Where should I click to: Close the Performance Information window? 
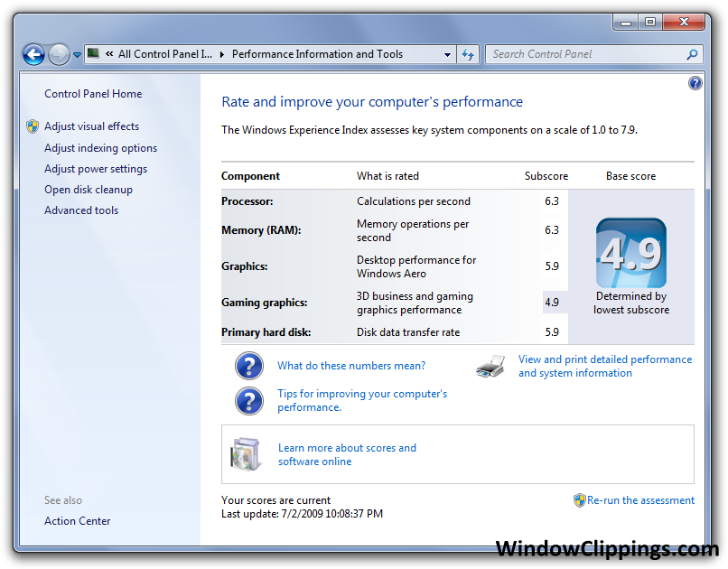coord(684,22)
